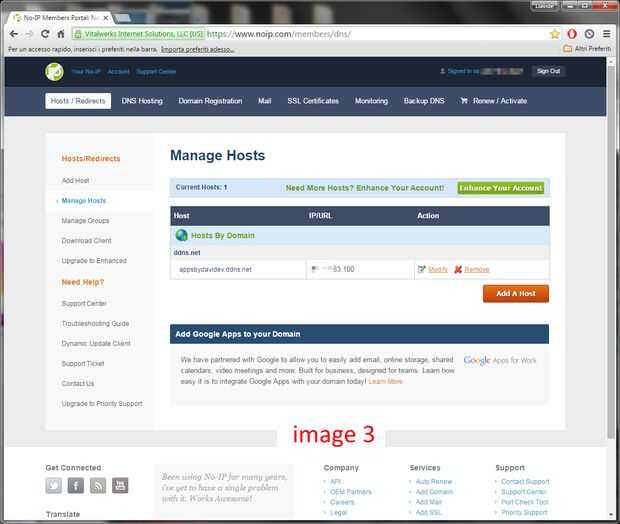Open the Backup DNS tab
Viewport: 620px width, 524px height.
(424, 101)
